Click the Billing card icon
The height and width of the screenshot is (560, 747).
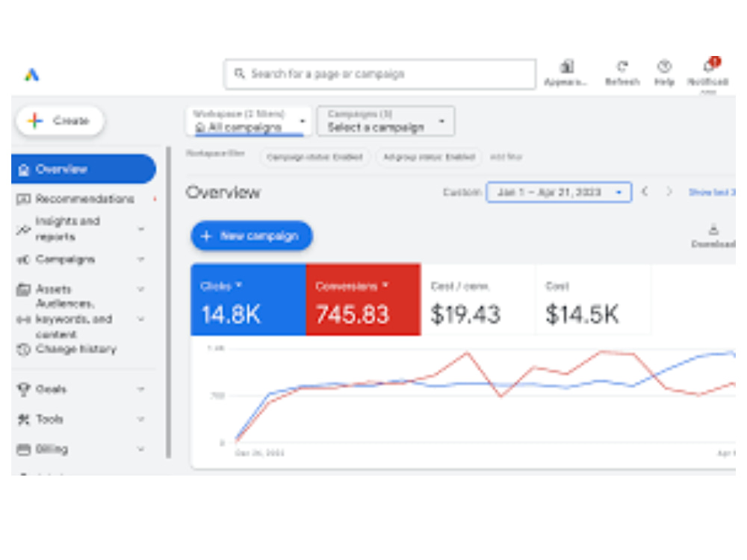point(23,449)
